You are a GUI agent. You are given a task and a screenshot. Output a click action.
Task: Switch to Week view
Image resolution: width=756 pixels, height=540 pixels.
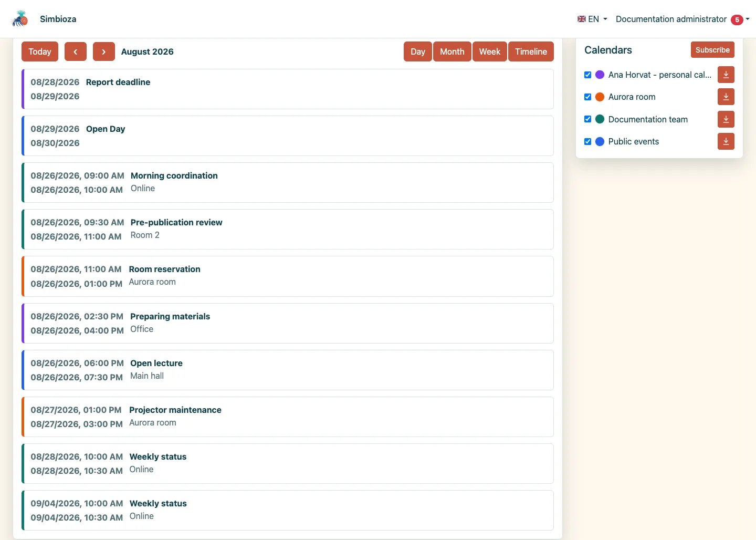click(x=490, y=51)
